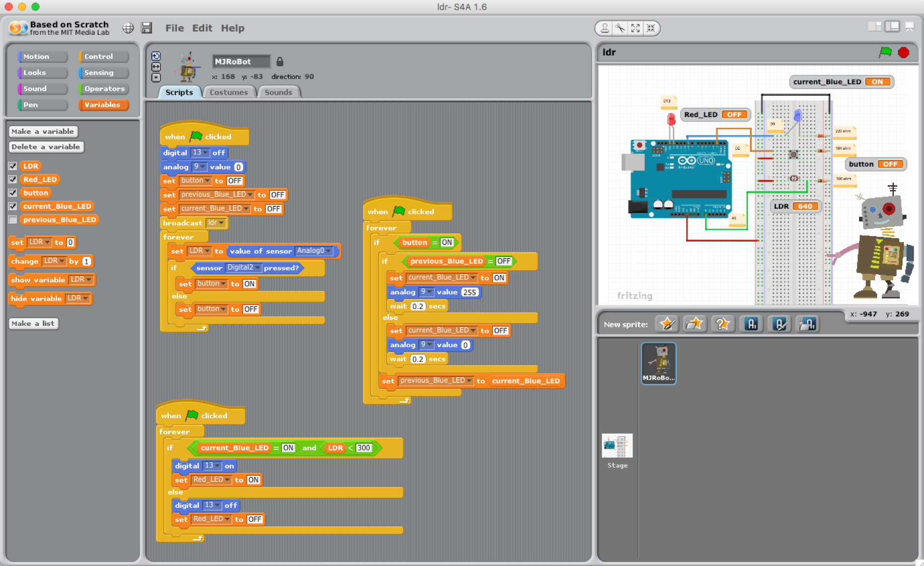Select the Delete (scissors) tool

620,28
